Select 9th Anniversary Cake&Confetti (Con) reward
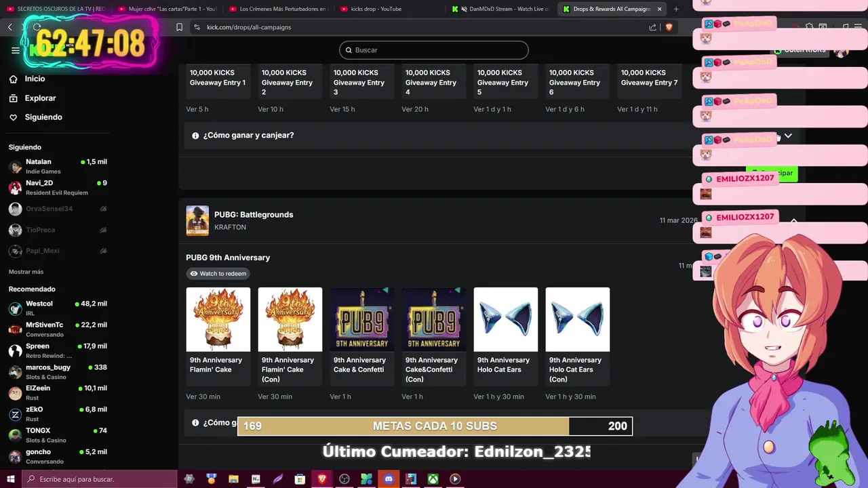868x488 pixels. pos(434,337)
